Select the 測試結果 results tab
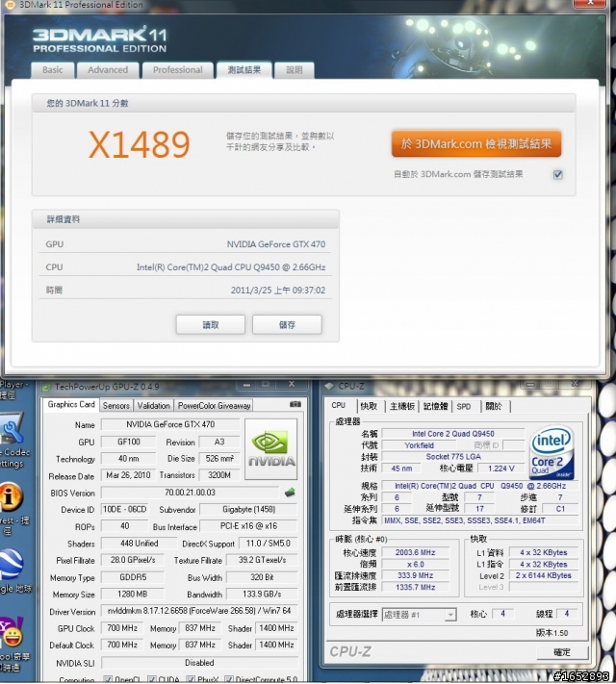616x684 pixels. click(244, 70)
